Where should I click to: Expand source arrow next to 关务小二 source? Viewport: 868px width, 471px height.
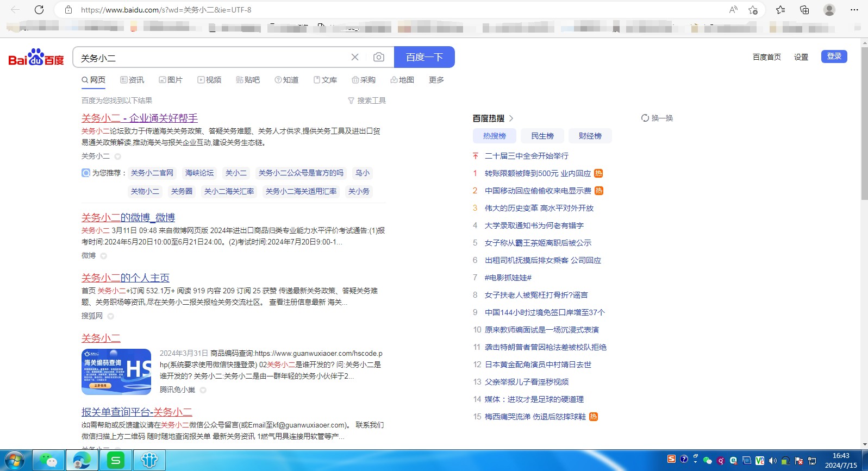[117, 156]
